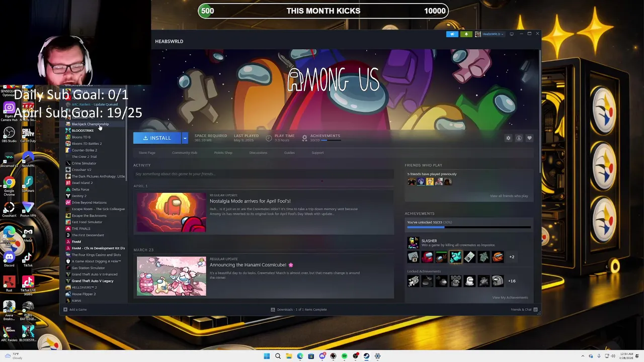Click the Google Chrome desktop icon
Screen dimensions: 644x362
pyautogui.click(x=9, y=185)
